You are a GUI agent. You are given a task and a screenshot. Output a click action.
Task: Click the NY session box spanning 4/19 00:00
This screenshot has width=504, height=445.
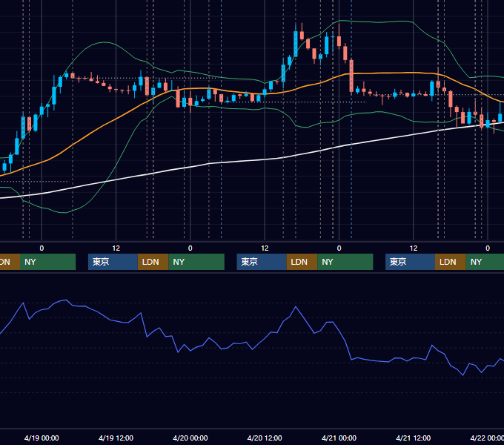tap(47, 262)
